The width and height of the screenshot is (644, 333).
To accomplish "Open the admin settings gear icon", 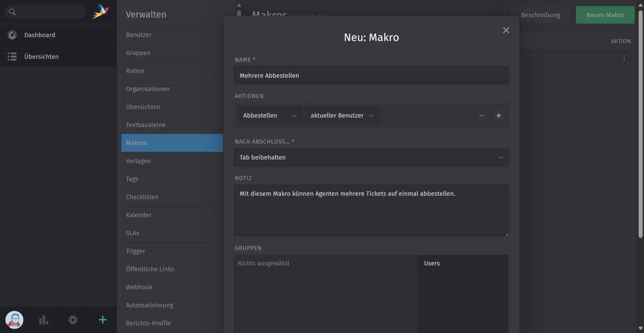I will [73, 319].
